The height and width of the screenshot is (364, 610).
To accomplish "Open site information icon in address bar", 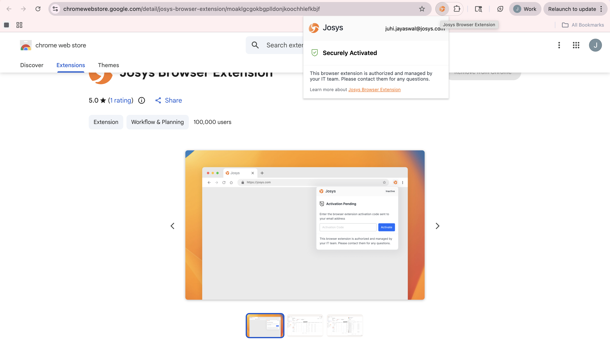I will coord(55,9).
